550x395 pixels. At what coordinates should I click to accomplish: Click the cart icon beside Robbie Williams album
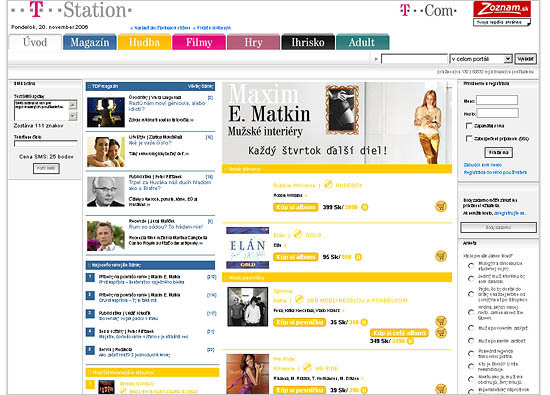(441, 206)
